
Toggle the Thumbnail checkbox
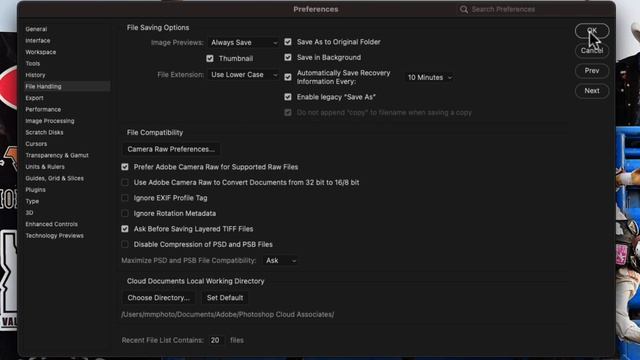[x=210, y=58]
